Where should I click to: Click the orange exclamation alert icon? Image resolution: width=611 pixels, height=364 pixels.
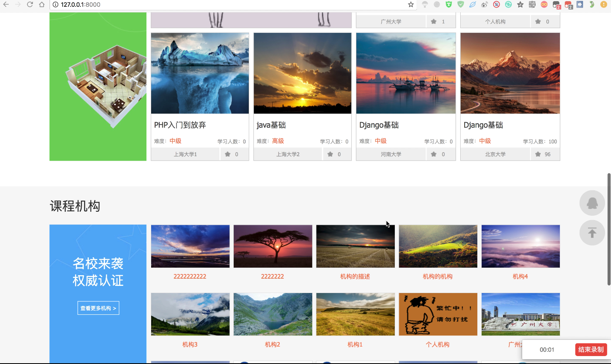(x=603, y=4)
